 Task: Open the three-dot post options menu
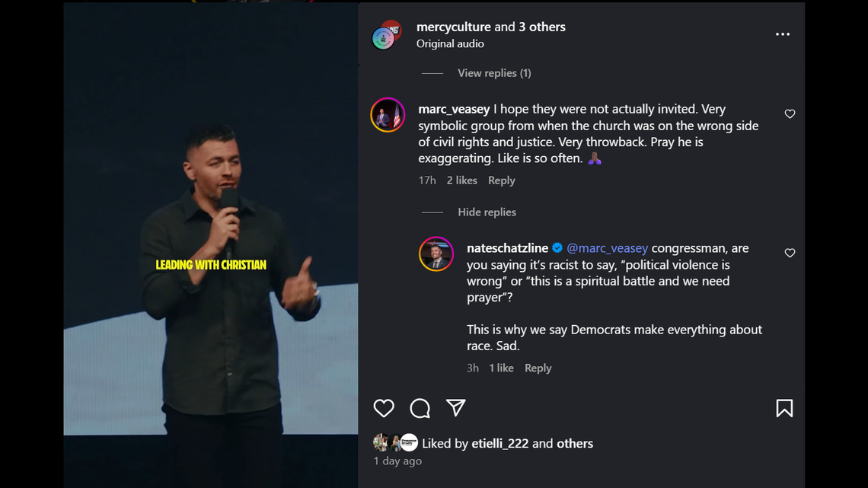(783, 33)
